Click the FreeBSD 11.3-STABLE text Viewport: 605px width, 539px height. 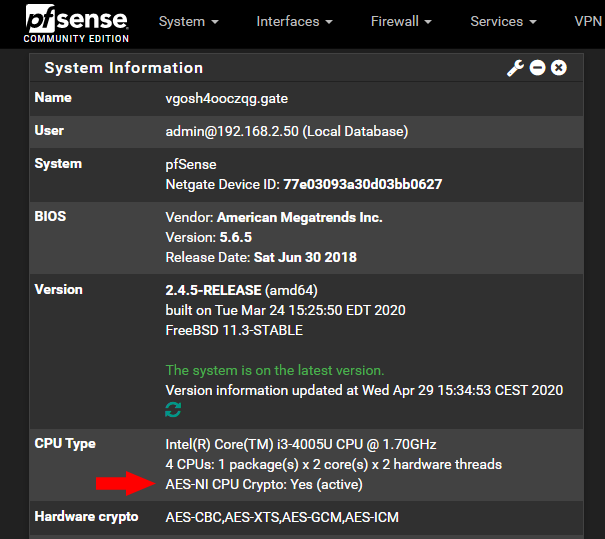(x=234, y=330)
